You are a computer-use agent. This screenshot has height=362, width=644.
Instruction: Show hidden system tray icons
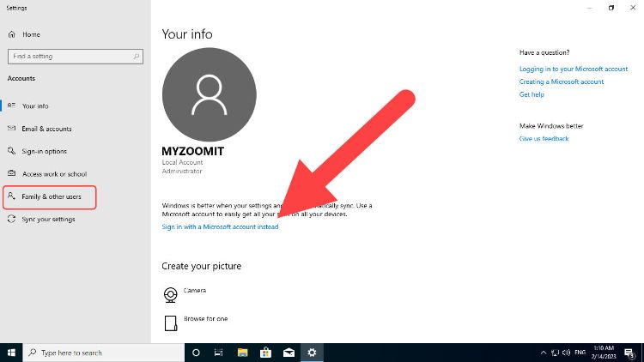pos(543,353)
